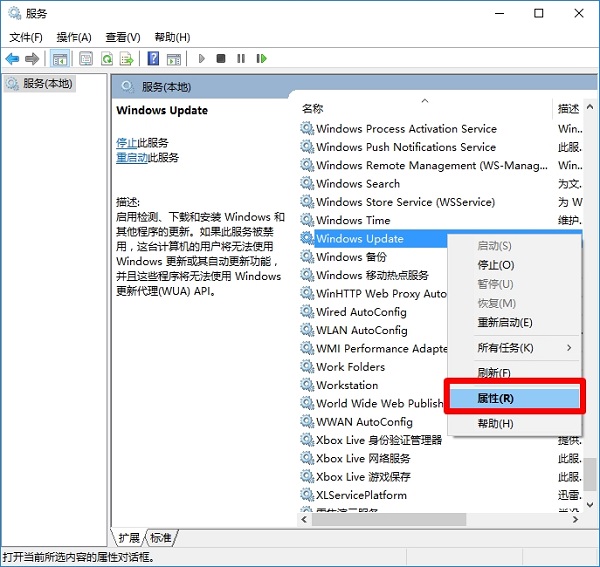Screen dimensions: 600x567
Task: Expand 所有任务(K) submenu
Action: click(x=514, y=347)
